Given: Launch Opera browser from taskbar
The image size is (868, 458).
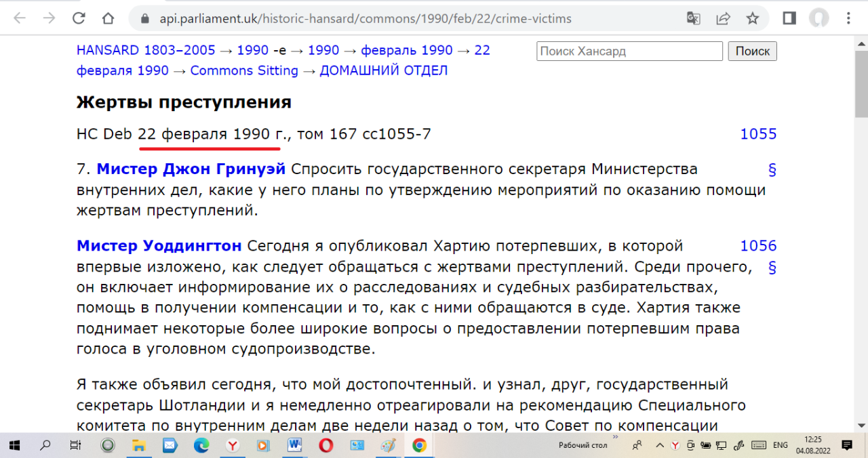Looking at the screenshot, I should tap(325, 445).
